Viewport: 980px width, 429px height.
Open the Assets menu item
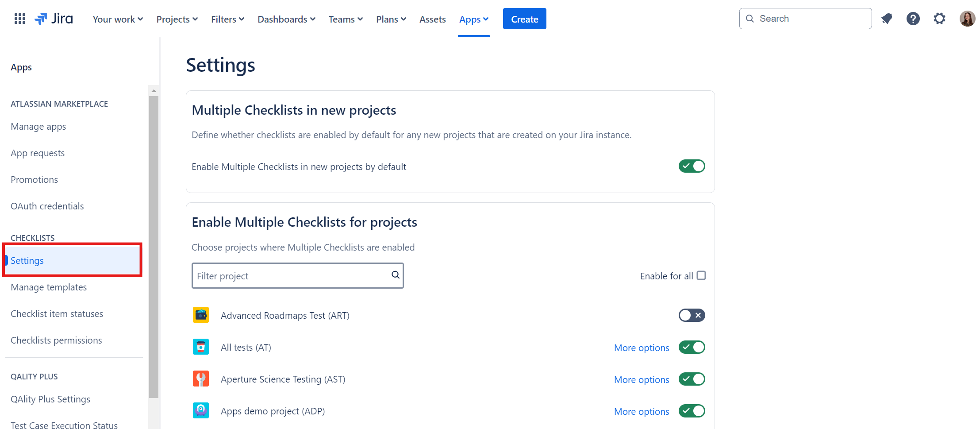[433, 19]
